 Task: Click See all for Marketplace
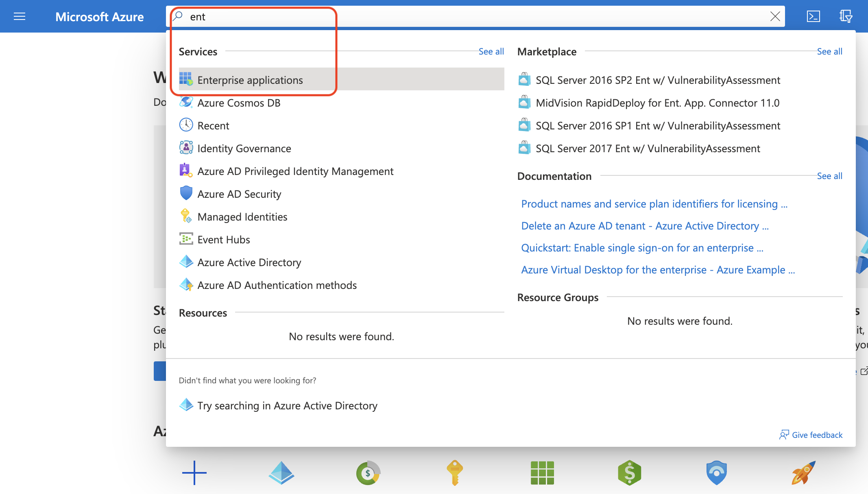(x=829, y=51)
